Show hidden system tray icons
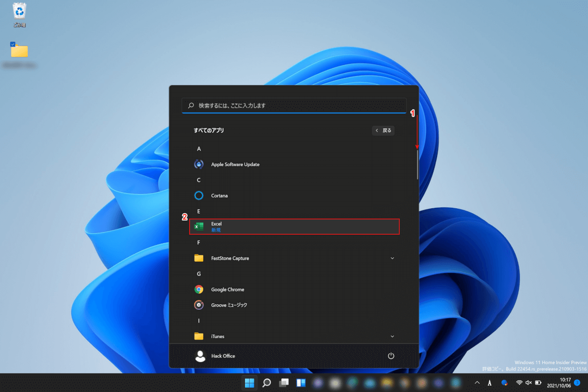 coord(477,382)
